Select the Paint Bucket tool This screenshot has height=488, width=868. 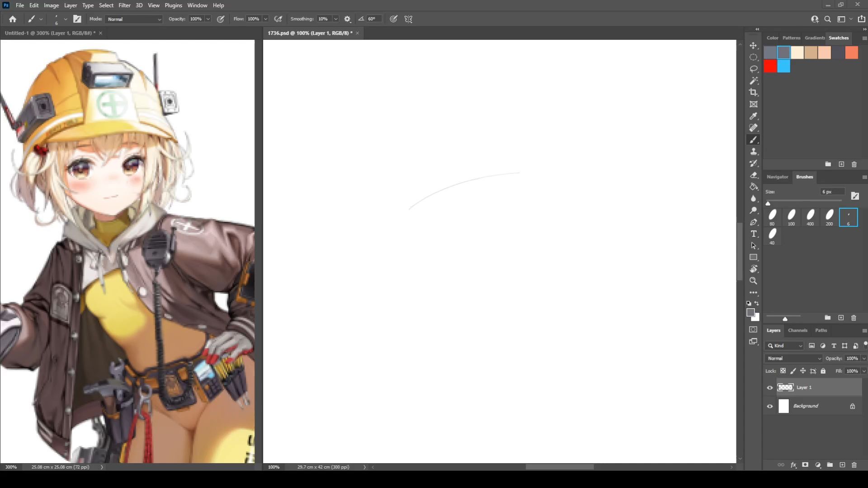pyautogui.click(x=753, y=187)
